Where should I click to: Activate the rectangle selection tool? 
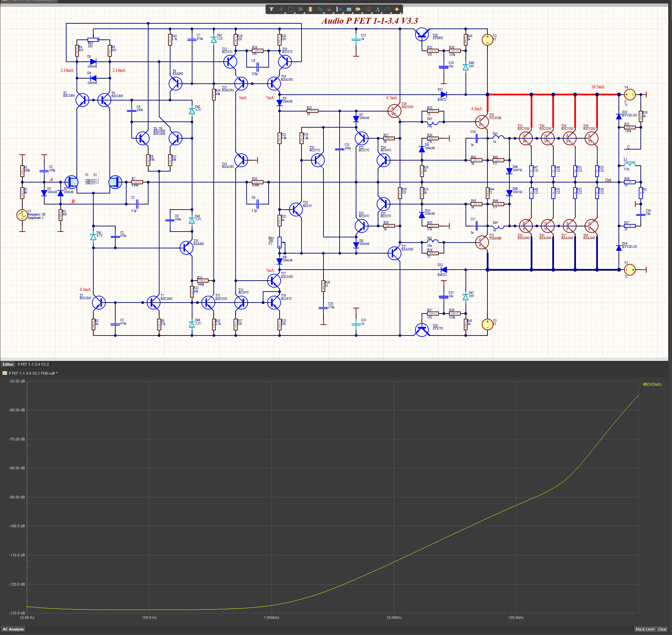(x=291, y=9)
